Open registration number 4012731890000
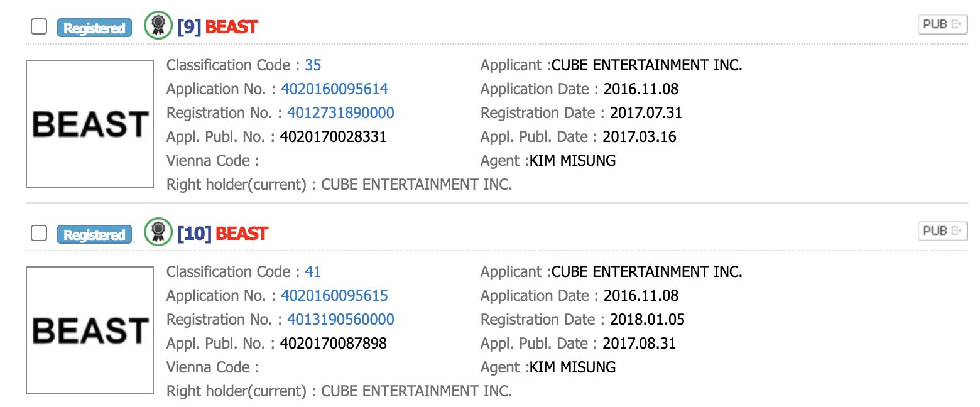 [x=340, y=113]
